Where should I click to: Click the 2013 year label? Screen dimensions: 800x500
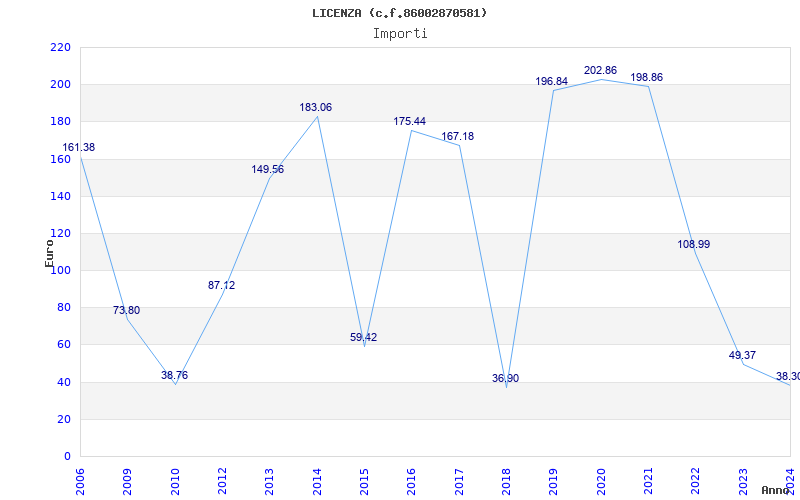(269, 481)
